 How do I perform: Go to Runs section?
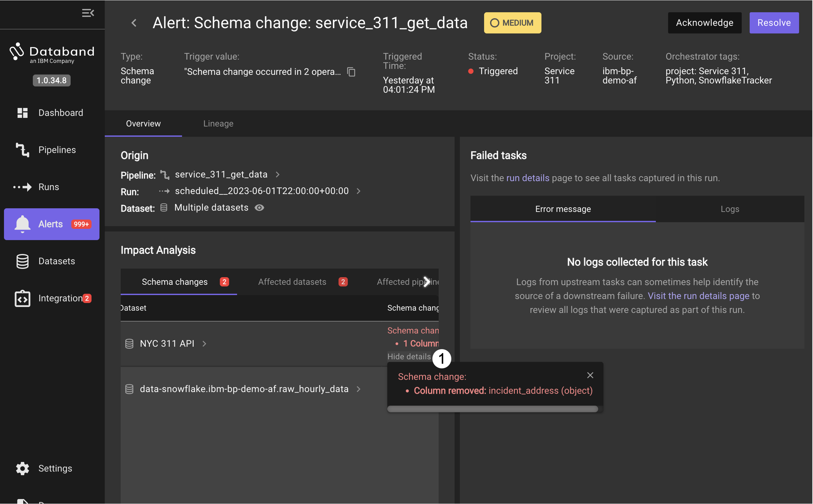tap(48, 187)
